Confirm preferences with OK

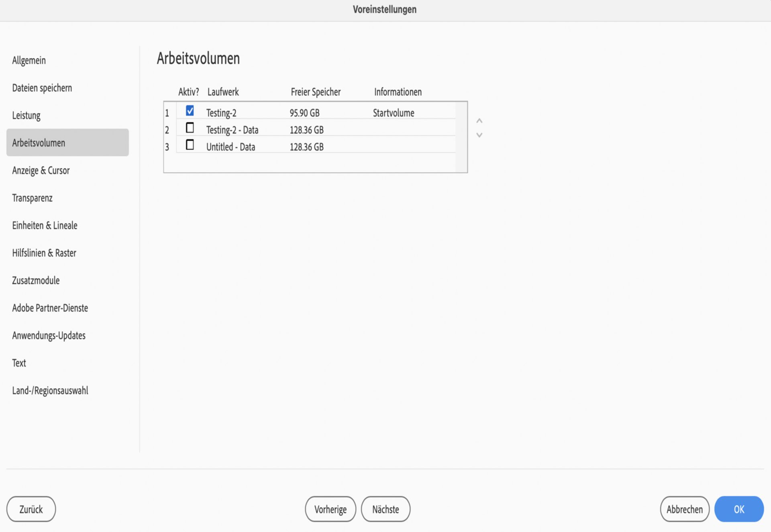click(x=739, y=509)
